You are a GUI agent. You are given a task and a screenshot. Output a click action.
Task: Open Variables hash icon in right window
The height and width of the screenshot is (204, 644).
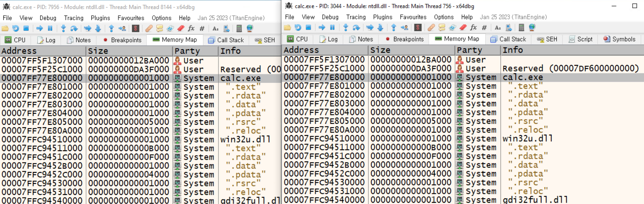[484, 28]
